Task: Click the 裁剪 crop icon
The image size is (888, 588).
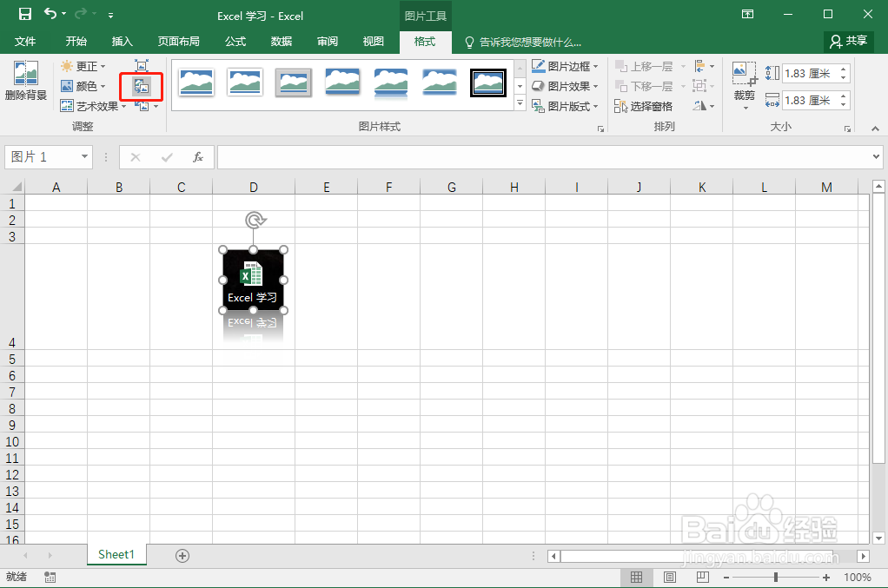Action: (x=744, y=74)
